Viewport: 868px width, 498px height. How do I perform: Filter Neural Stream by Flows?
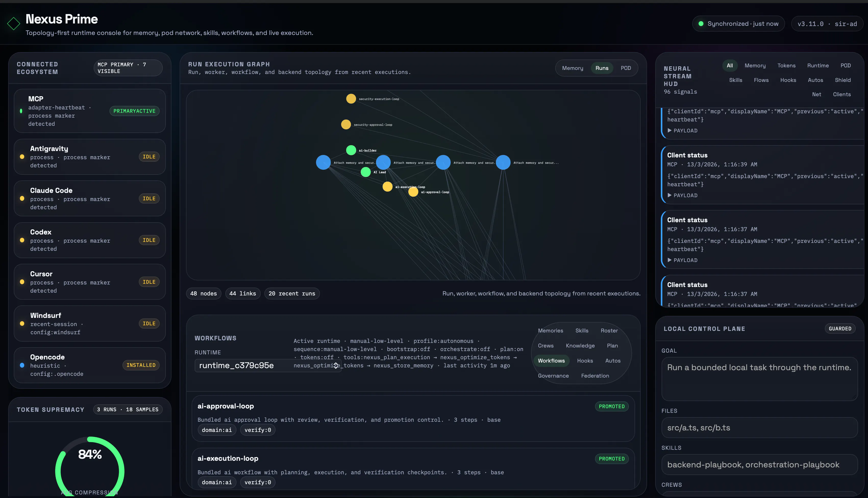coord(761,80)
